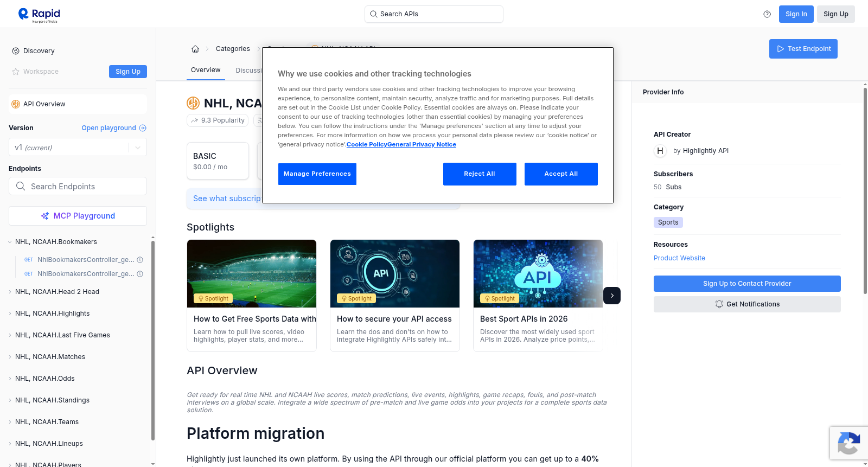Click Sign Up to Contact Provider
Screen dimensions: 868x467
(747, 284)
